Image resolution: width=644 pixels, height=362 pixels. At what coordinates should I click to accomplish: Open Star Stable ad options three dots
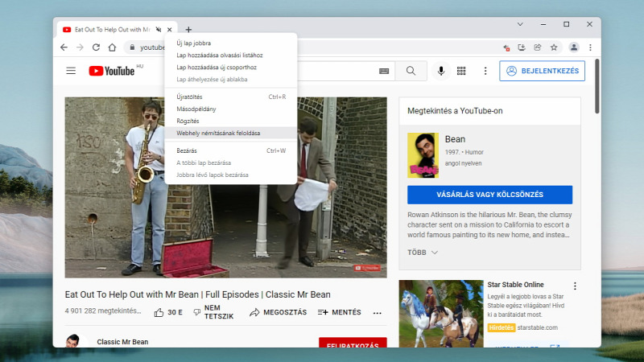click(575, 286)
